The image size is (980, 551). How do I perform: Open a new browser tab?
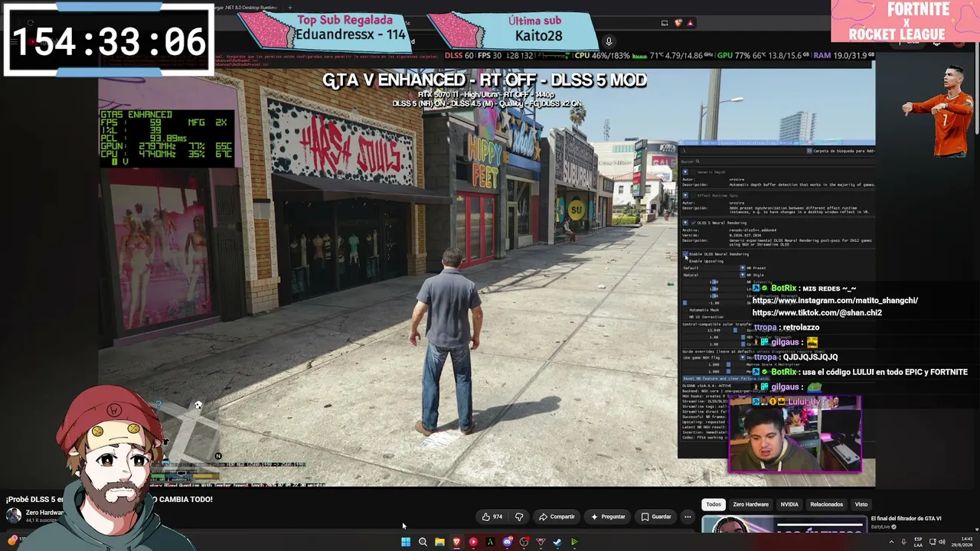click(x=289, y=8)
